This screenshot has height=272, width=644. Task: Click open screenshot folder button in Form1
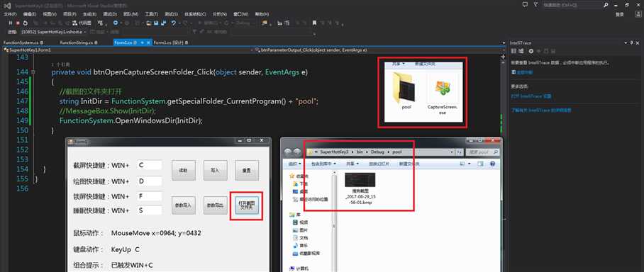tap(247, 205)
